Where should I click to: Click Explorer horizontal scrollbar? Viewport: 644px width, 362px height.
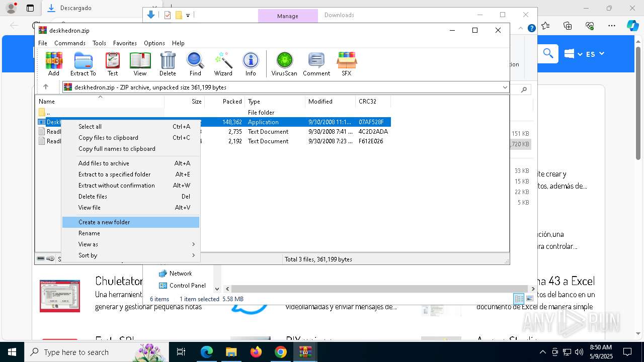coord(379,289)
